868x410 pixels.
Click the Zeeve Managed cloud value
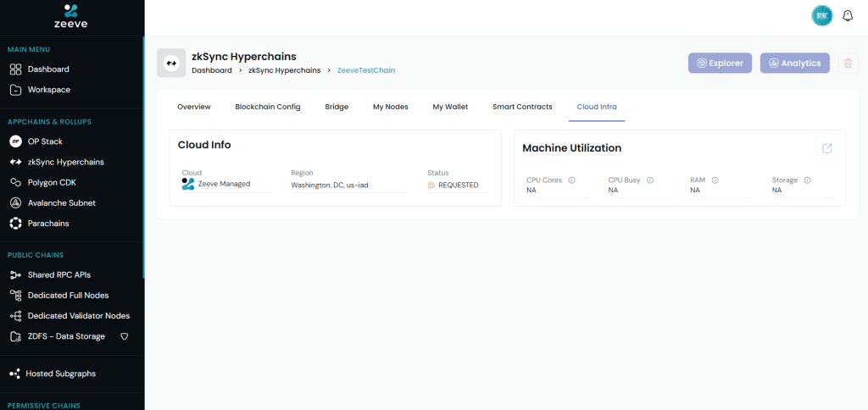tap(224, 185)
